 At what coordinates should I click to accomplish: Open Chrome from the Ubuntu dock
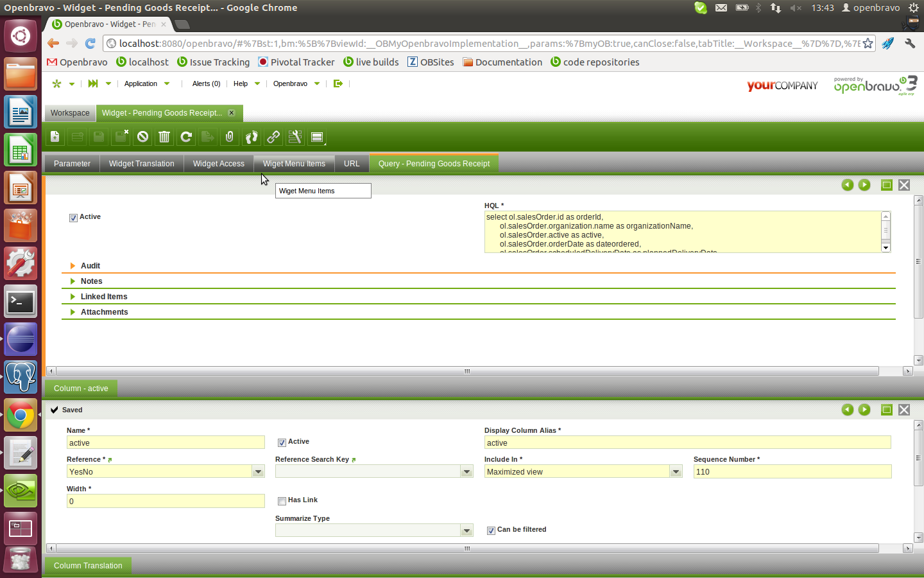click(21, 416)
